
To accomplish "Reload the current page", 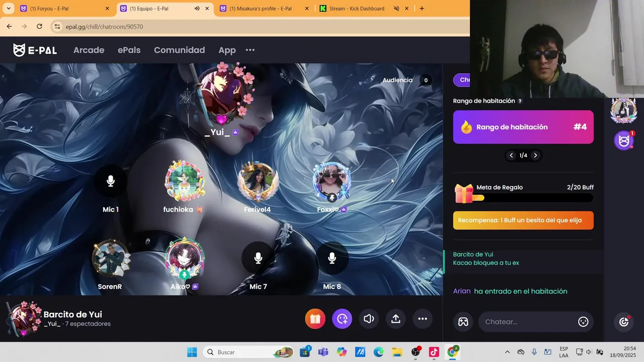I will point(39,26).
